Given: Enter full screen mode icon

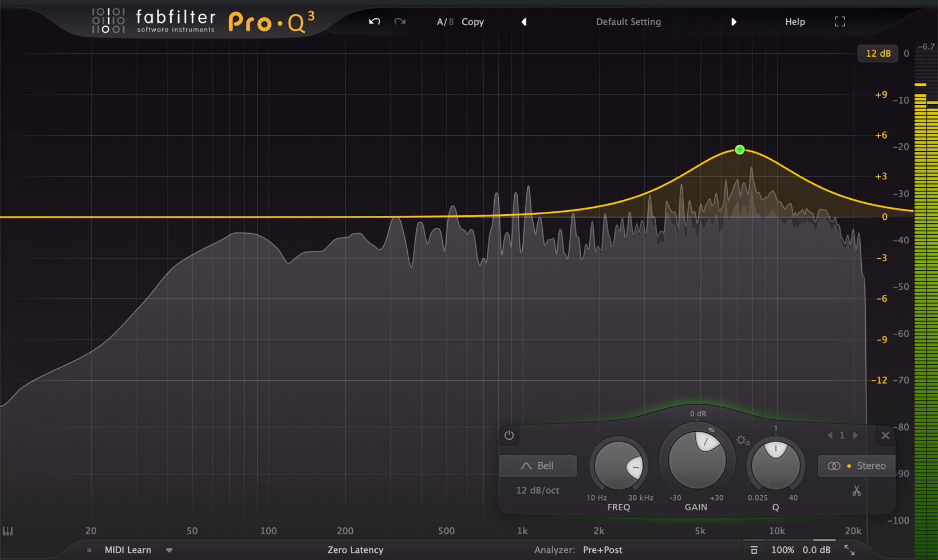Looking at the screenshot, I should [x=840, y=22].
